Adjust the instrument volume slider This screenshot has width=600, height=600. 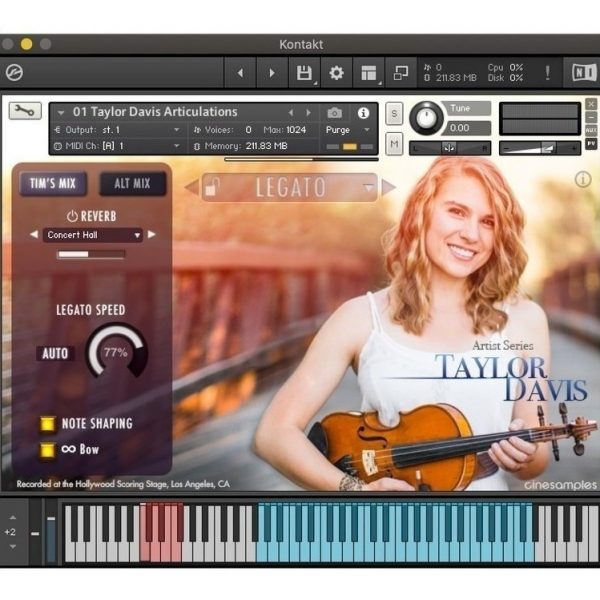pyautogui.click(x=540, y=148)
